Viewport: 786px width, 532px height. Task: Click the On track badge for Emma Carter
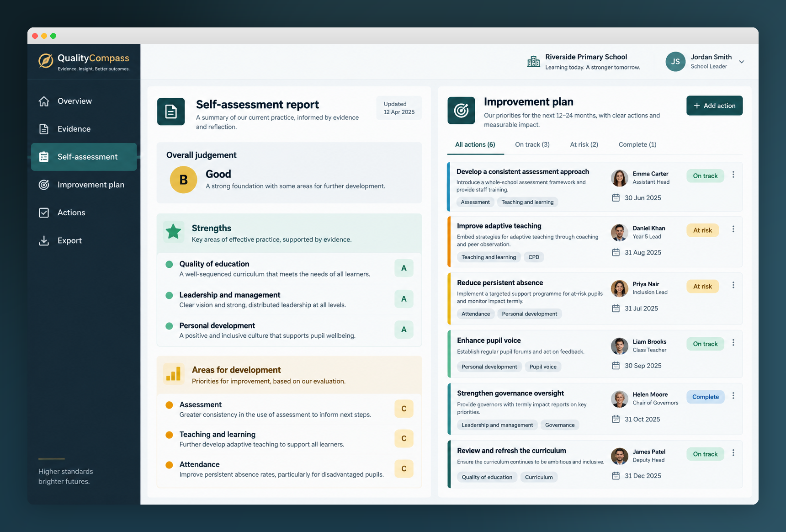click(705, 176)
